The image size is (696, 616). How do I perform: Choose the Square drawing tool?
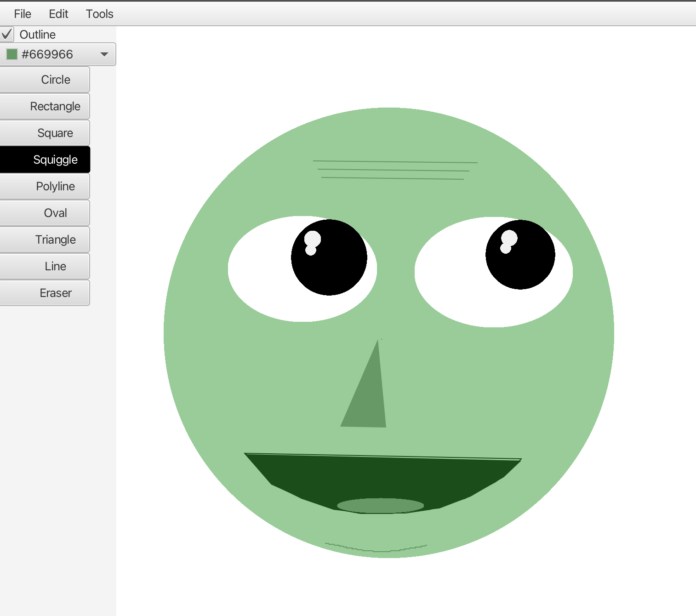click(x=45, y=133)
